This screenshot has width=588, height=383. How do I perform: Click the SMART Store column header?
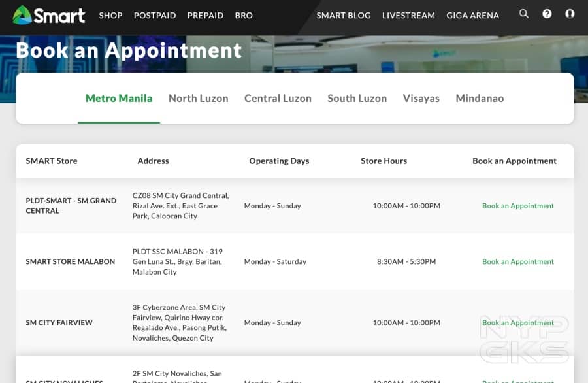(52, 161)
